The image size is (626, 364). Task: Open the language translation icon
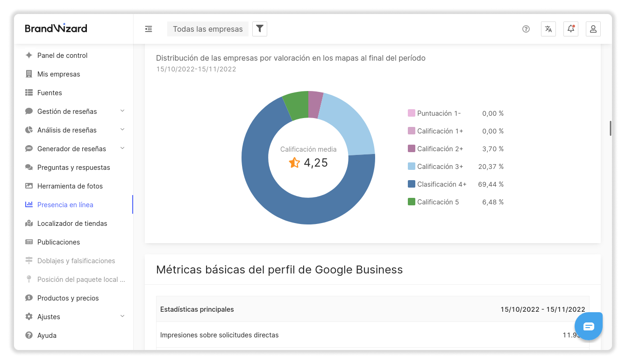(x=548, y=29)
